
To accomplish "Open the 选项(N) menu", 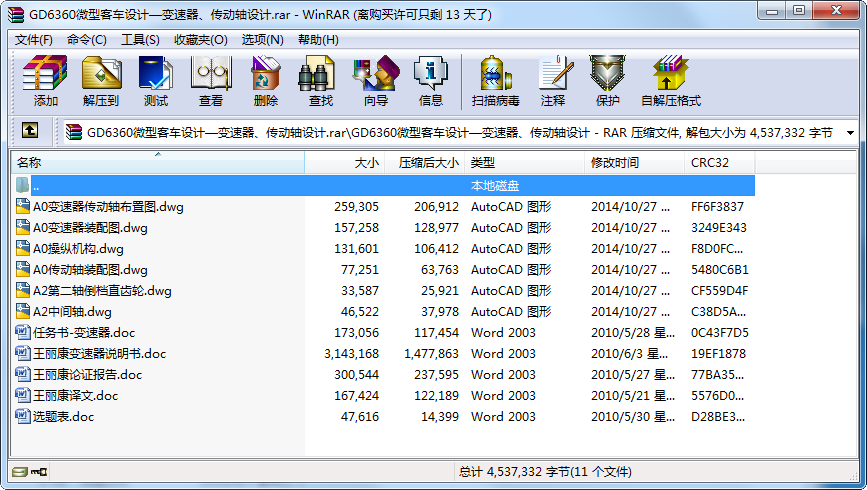I will [x=262, y=40].
